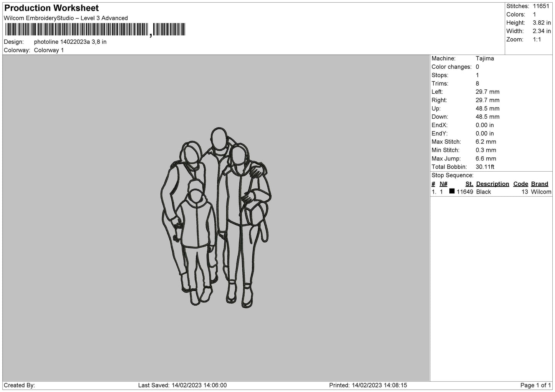The width and height of the screenshot is (555, 392).
Task: Click the Colors value 1
Action: coord(534,15)
